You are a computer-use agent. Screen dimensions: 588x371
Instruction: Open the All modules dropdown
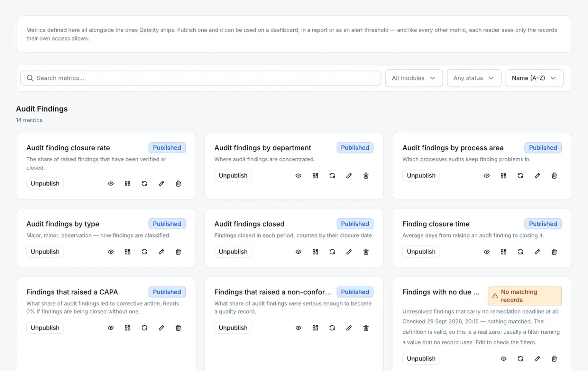pyautogui.click(x=414, y=78)
